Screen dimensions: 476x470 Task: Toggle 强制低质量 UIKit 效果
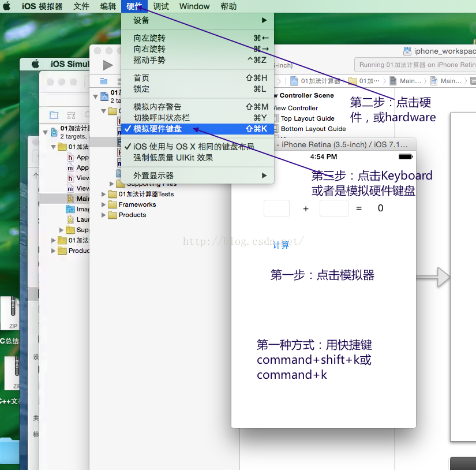point(198,158)
